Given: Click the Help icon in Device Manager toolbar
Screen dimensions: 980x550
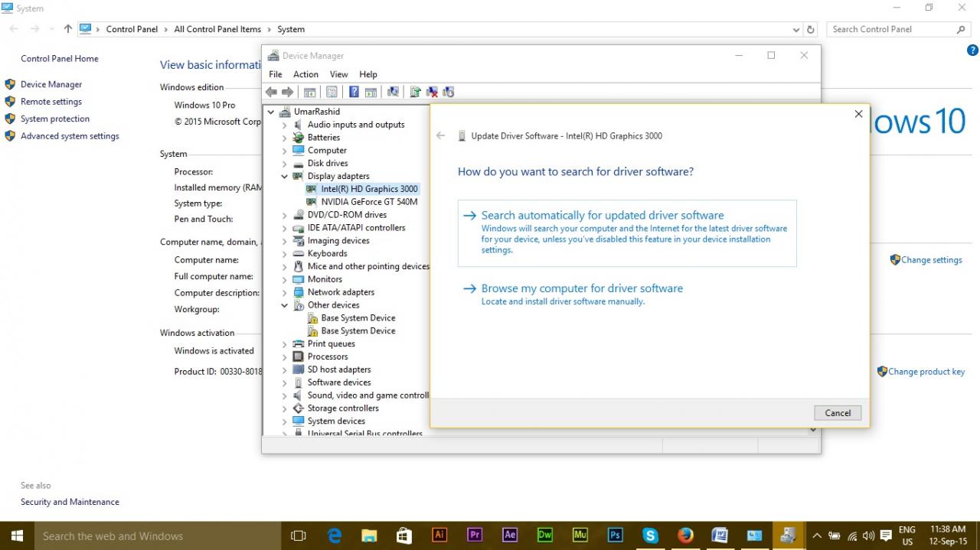Looking at the screenshot, I should click(x=354, y=91).
